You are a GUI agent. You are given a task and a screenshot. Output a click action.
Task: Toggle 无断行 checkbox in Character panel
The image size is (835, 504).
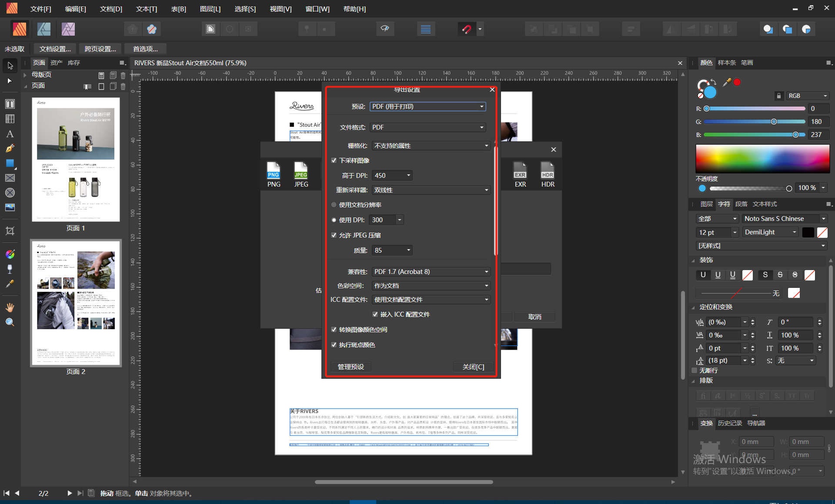(695, 370)
